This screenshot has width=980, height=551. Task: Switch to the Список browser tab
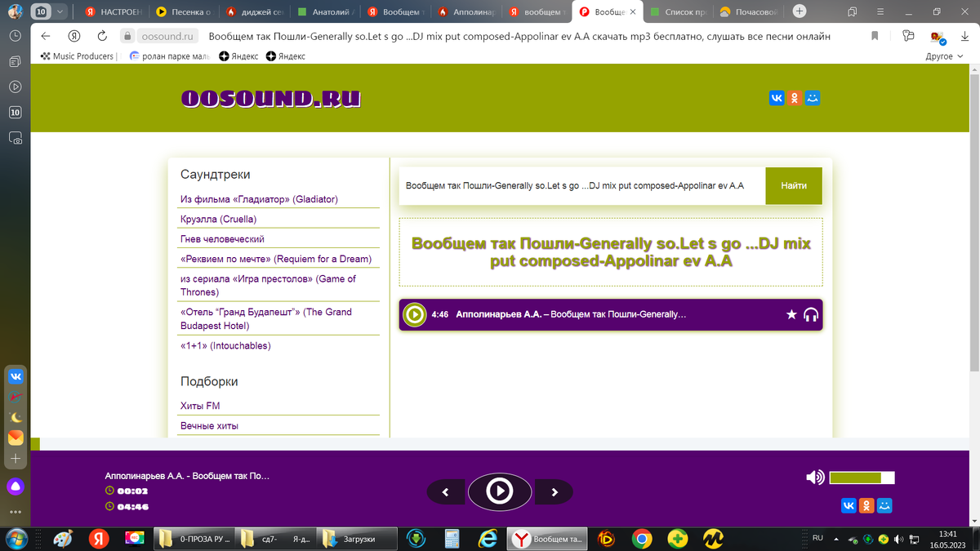[676, 12]
